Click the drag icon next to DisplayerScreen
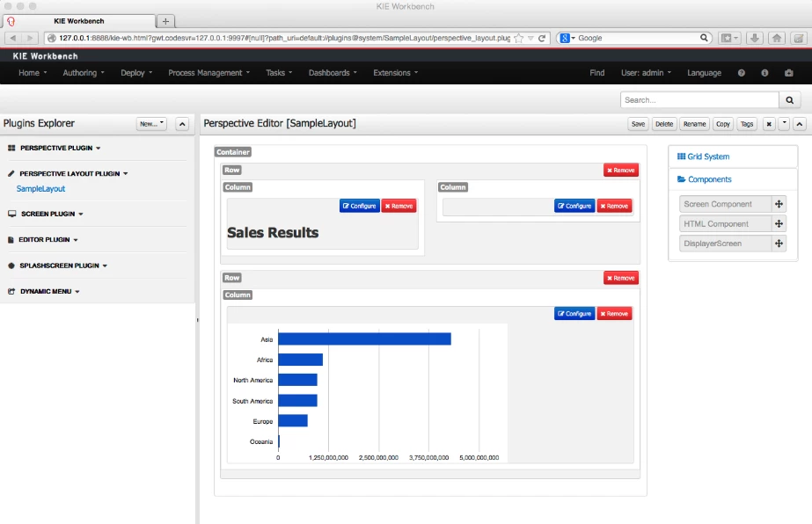The width and height of the screenshot is (812, 524). pyautogui.click(x=779, y=244)
